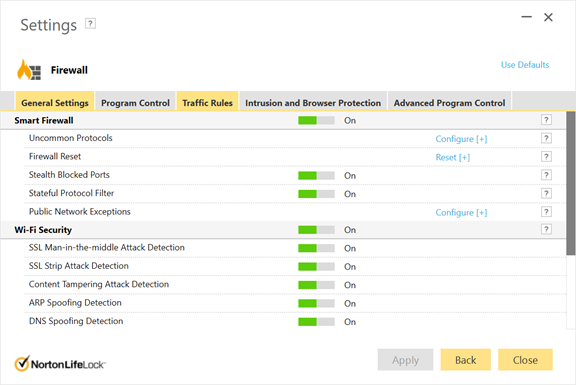This screenshot has width=576, height=385.
Task: Expand Configure [+] for Uncommon Protocols
Action: coord(461,139)
